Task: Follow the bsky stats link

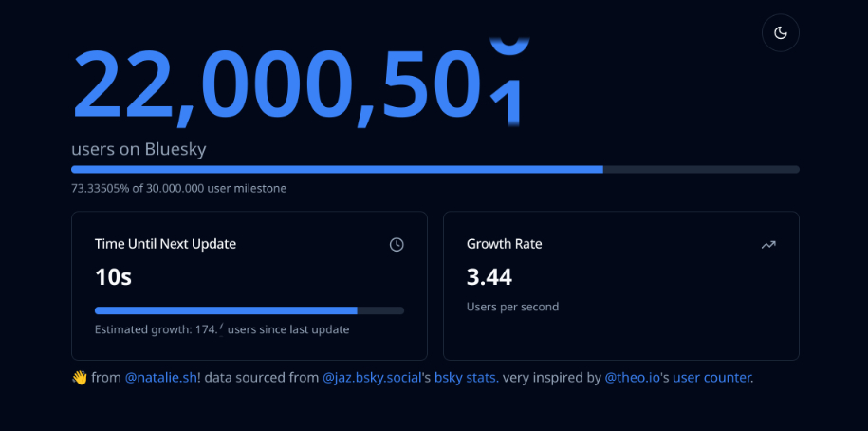Action: [x=466, y=378]
